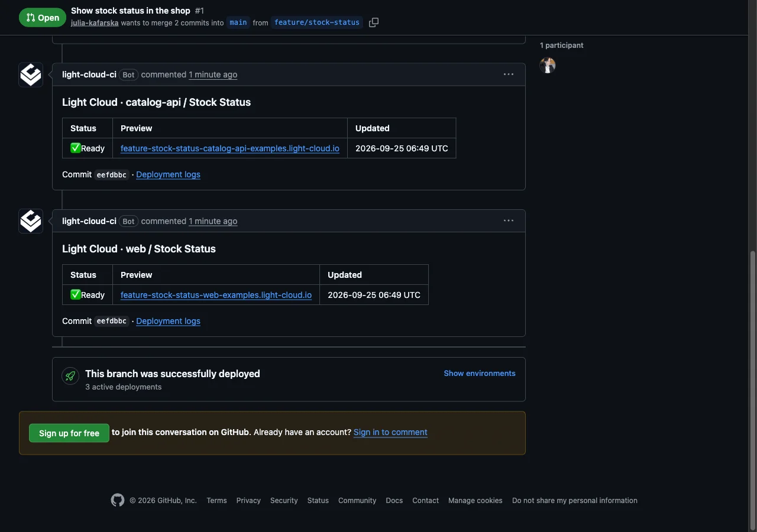
Task: Click commit eefdbbc in web comment
Action: (x=112, y=322)
